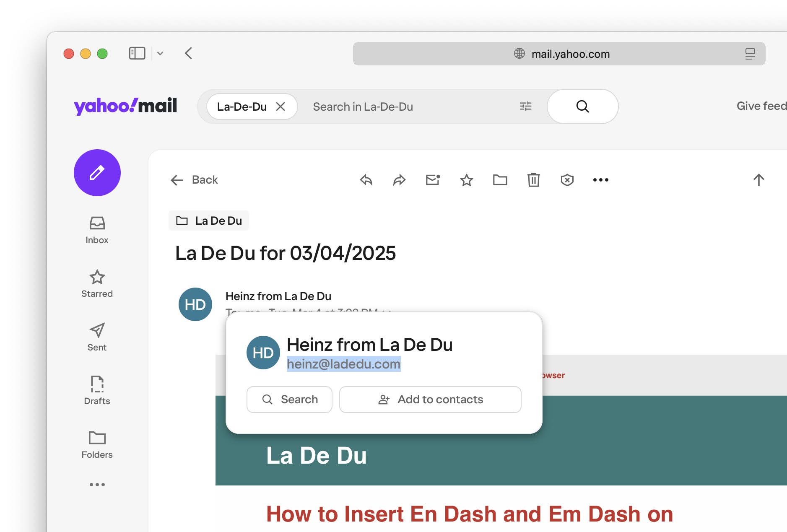The height and width of the screenshot is (532, 787).
Task: Toggle the browser sidebar icon
Action: (x=137, y=53)
